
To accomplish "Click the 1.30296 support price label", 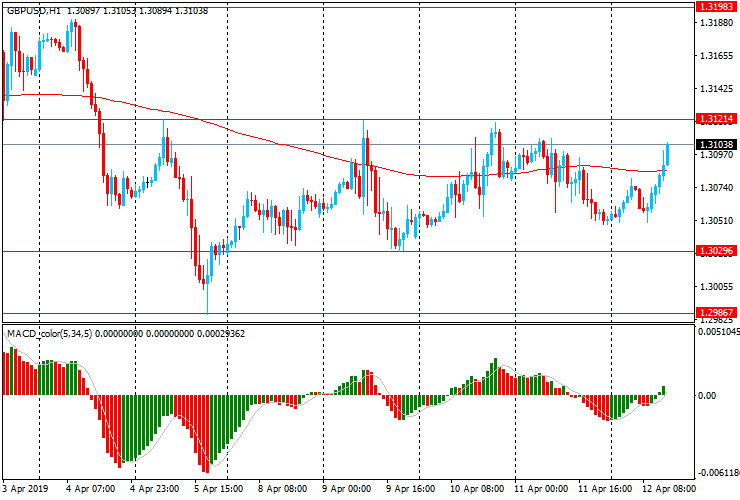I will point(715,251).
